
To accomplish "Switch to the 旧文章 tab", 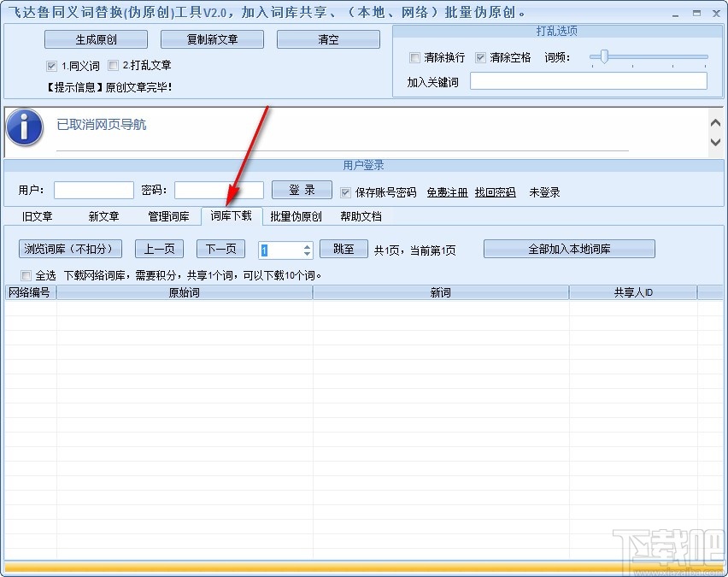I will (37, 216).
